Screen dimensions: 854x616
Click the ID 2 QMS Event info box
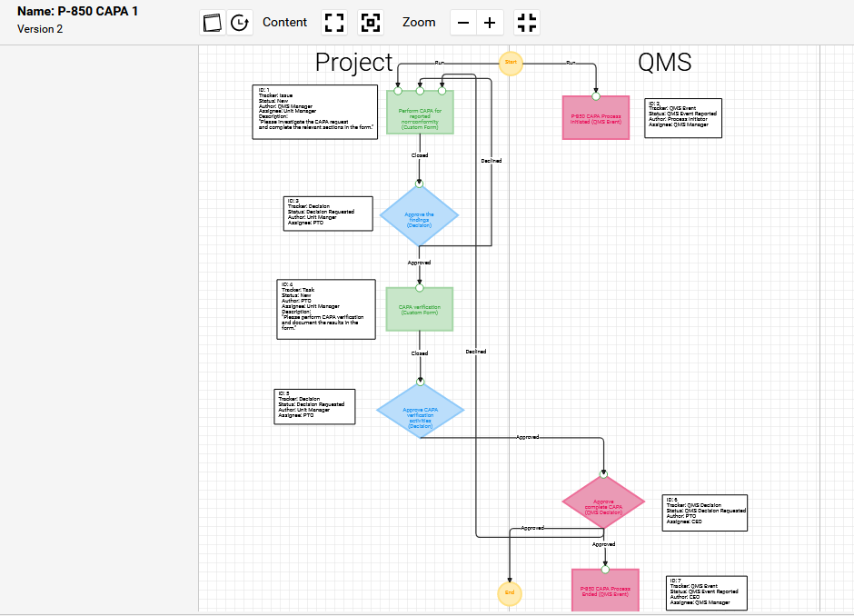tap(683, 118)
